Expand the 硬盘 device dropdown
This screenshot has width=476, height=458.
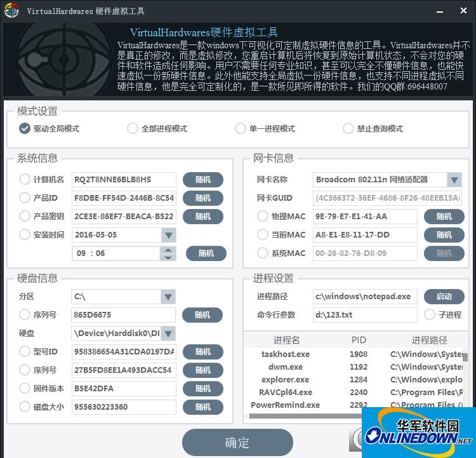point(168,333)
